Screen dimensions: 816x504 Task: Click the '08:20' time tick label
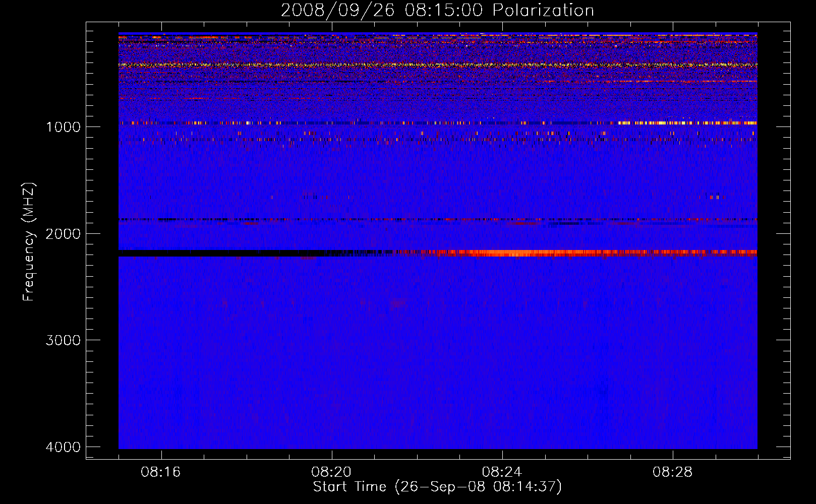[x=331, y=472]
